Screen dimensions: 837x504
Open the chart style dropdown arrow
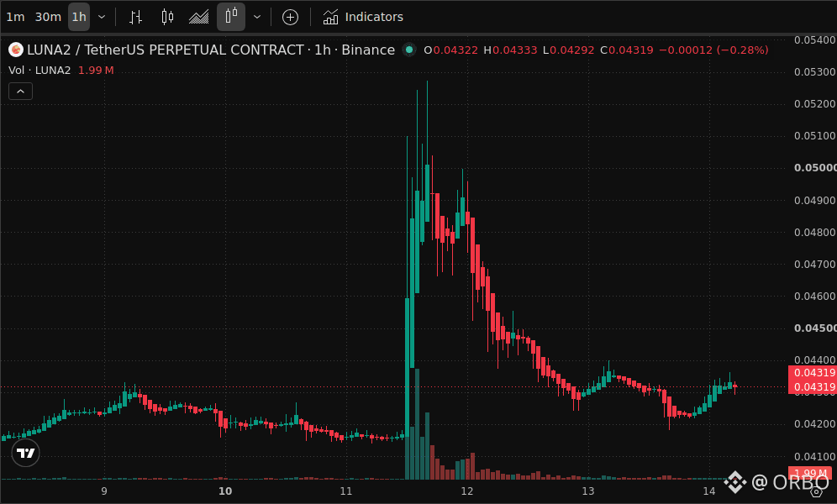(257, 17)
